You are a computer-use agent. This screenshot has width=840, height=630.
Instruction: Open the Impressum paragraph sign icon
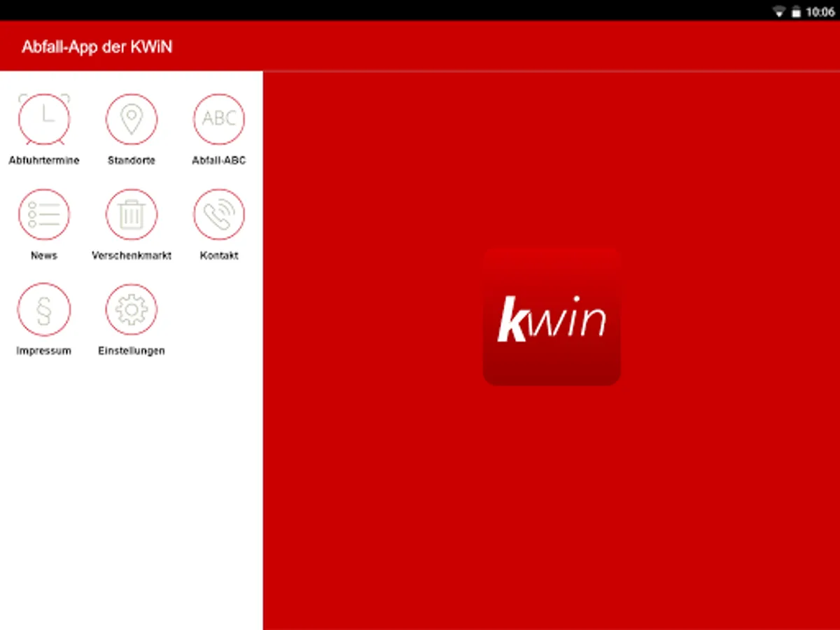point(44,309)
